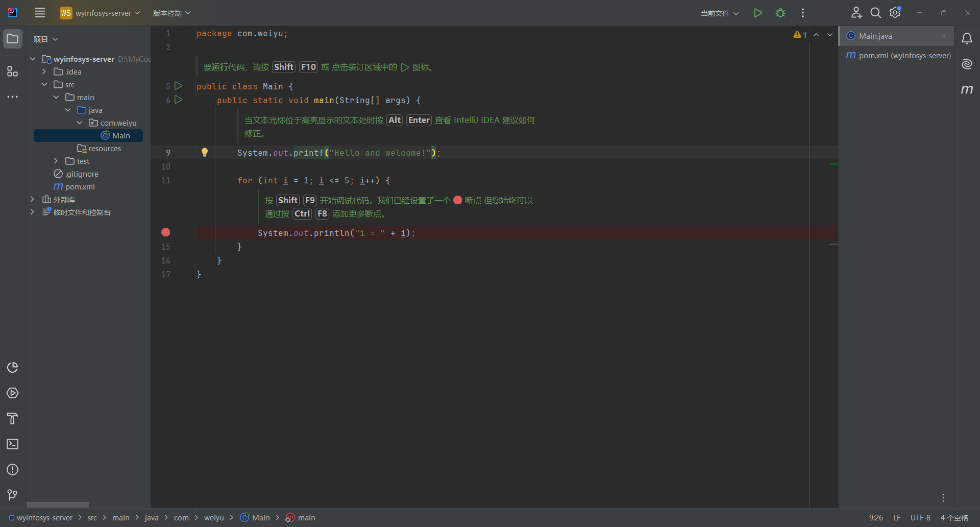Expand the test folder
This screenshot has height=527, width=980.
(x=56, y=161)
